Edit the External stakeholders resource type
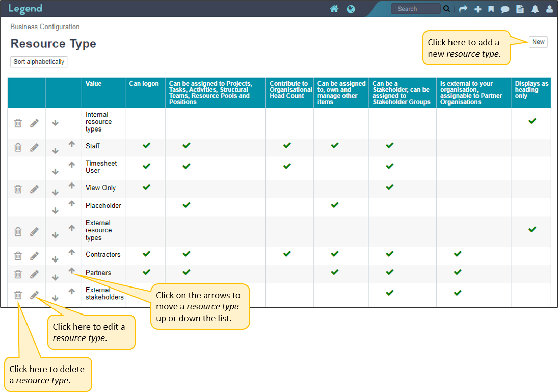This screenshot has width=558, height=392. pyautogui.click(x=34, y=295)
